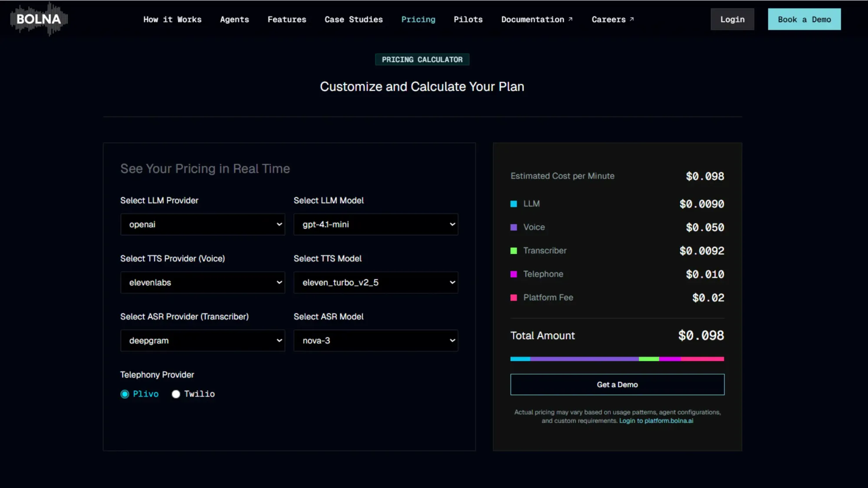
Task: Click the magenta Telephone legend square
Action: pos(514,273)
